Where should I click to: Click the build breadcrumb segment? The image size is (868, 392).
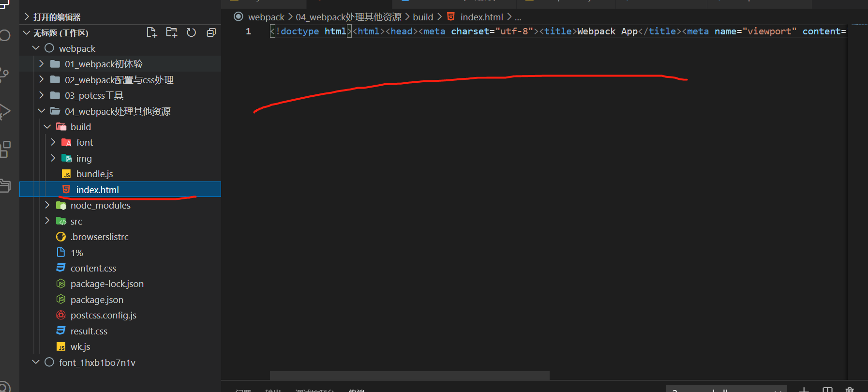[423, 17]
